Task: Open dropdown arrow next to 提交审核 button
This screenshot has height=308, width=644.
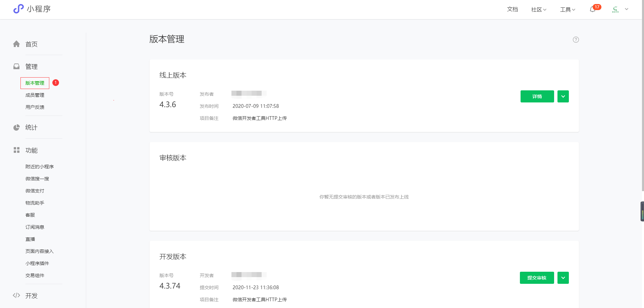Action: click(563, 278)
